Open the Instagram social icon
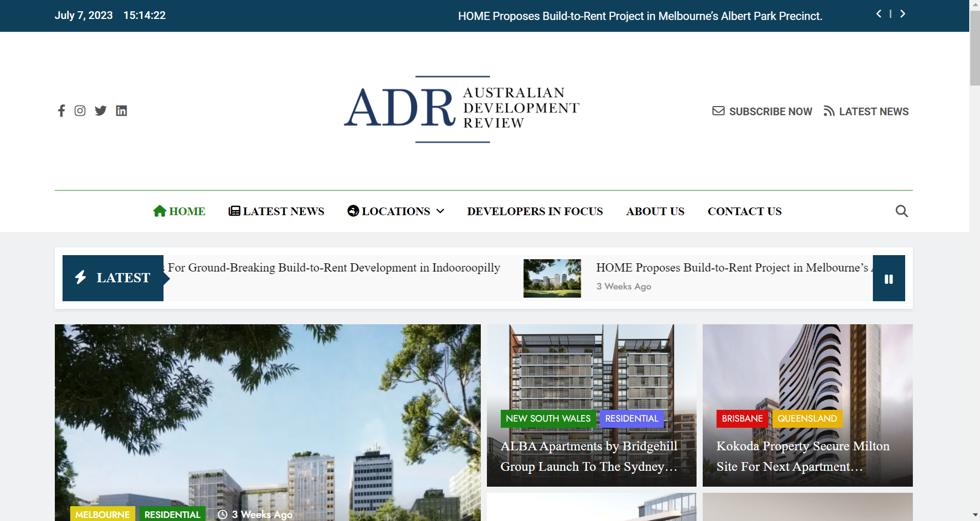The image size is (980, 521). pyautogui.click(x=80, y=111)
